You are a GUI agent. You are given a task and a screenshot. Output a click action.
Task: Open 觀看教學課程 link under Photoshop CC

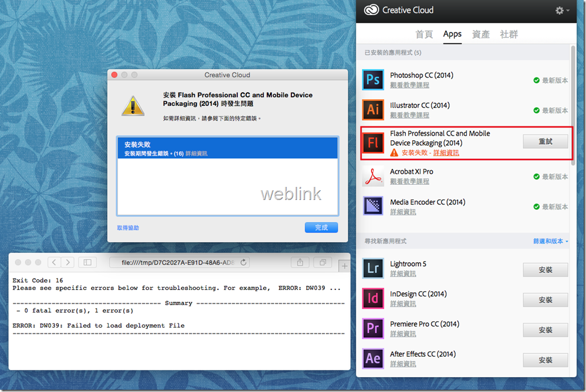410,85
